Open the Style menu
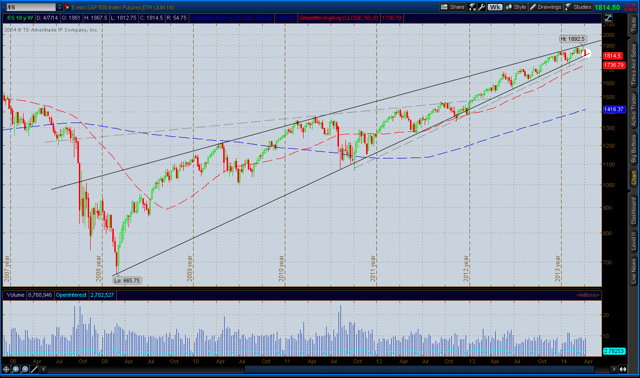 point(516,7)
